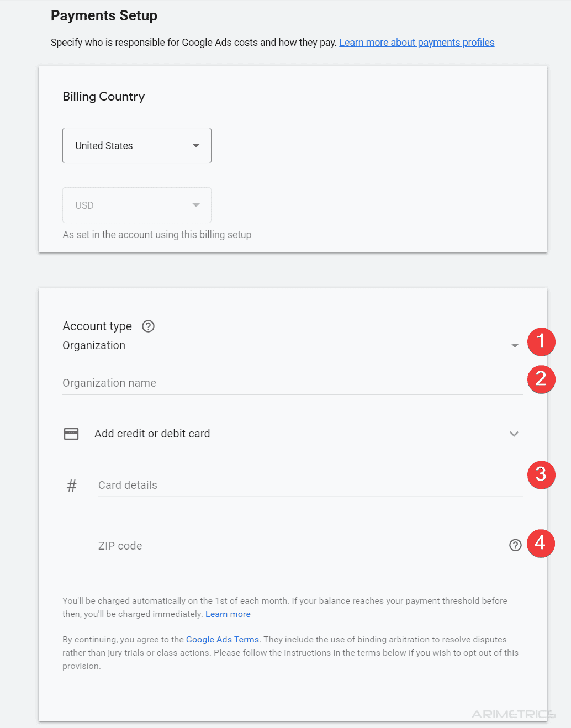
Task: Open the Learn more about payments profiles link
Action: pyautogui.click(x=416, y=42)
